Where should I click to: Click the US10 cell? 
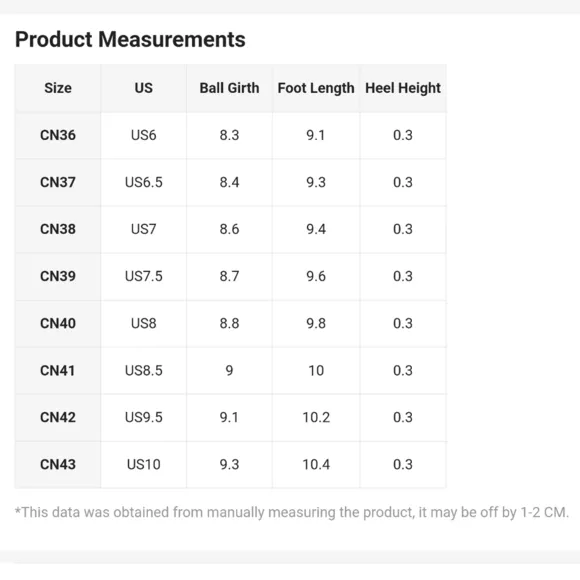click(144, 465)
